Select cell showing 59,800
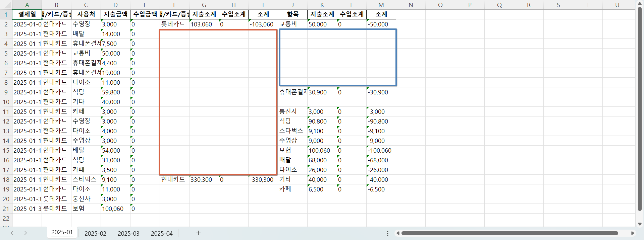Screen dimensions: 644x240 coord(115,92)
